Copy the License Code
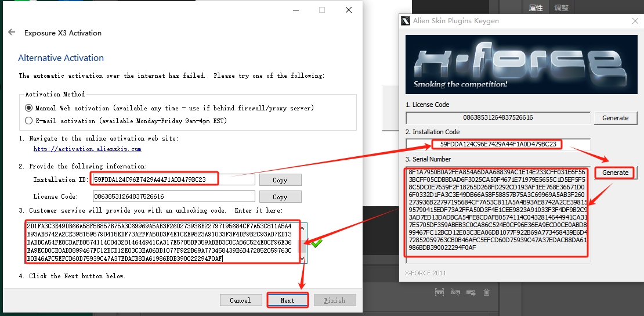This screenshot has width=644, height=316. coord(280,197)
